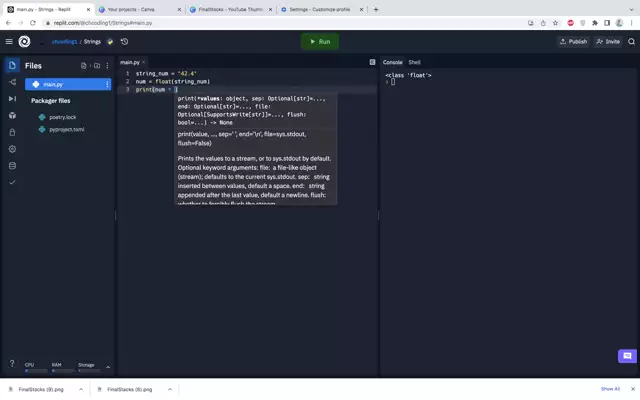Click line 1 of the code
Viewport: 640px width, 400px height.
pyautogui.click(x=166, y=73)
